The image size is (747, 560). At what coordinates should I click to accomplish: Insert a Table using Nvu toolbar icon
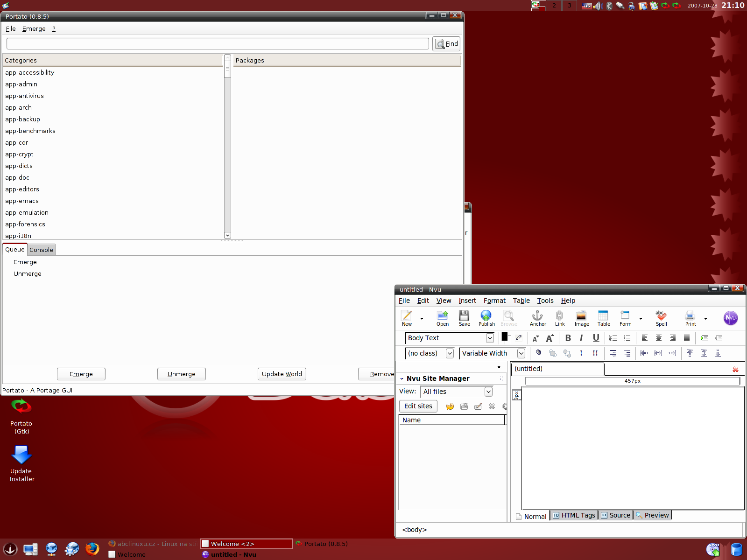coord(604,318)
